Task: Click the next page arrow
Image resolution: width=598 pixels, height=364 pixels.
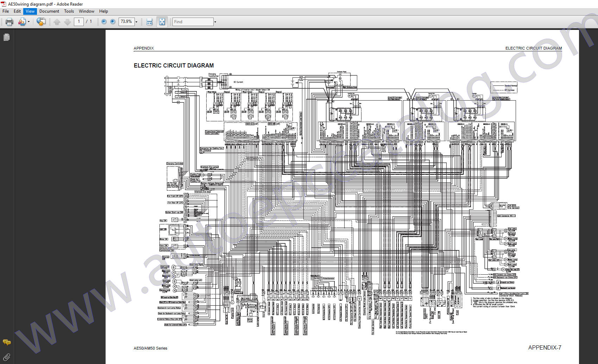Action: [67, 21]
